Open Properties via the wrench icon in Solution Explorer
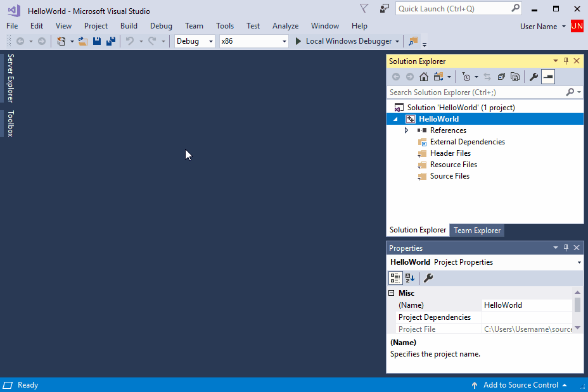 click(533, 76)
